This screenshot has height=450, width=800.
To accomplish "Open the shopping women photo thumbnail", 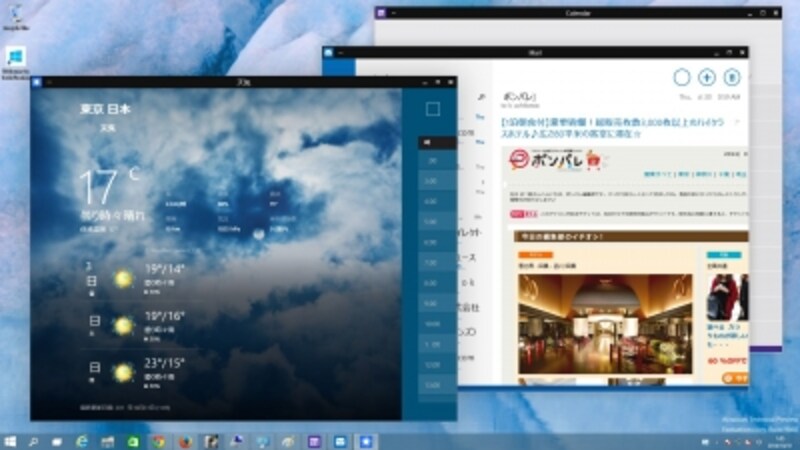I will pyautogui.click(x=727, y=297).
